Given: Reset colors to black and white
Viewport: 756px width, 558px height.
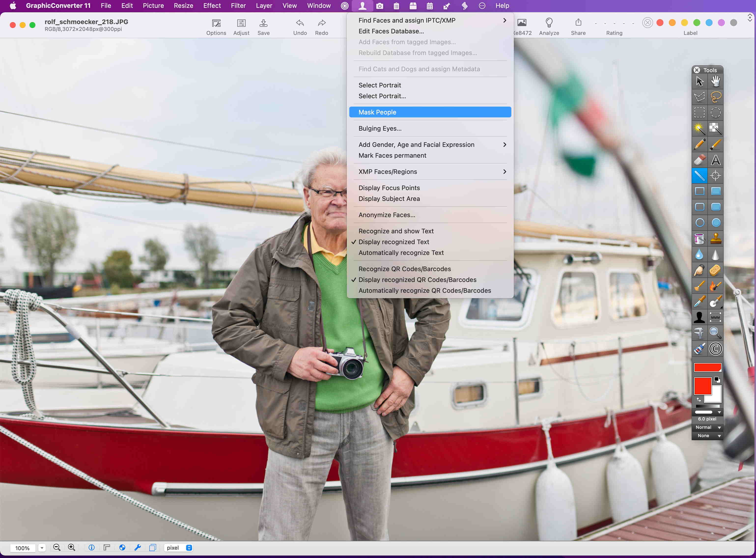Looking at the screenshot, I should tap(717, 380).
